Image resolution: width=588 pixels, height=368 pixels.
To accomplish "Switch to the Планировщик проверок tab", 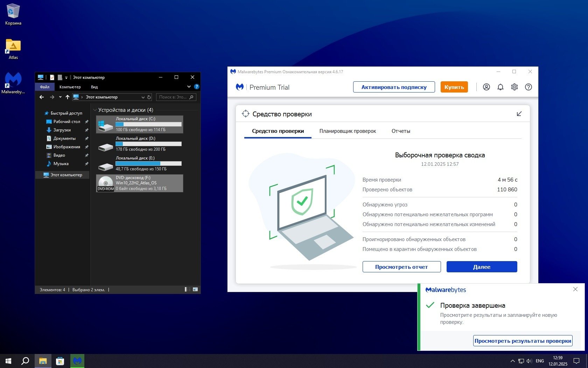I will 348,131.
